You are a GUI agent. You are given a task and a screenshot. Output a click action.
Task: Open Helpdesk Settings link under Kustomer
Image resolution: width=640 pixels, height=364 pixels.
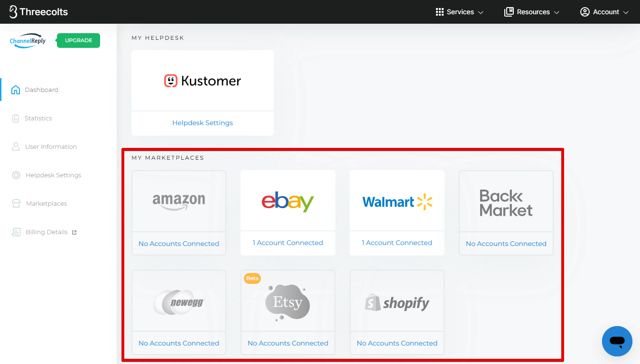[203, 123]
